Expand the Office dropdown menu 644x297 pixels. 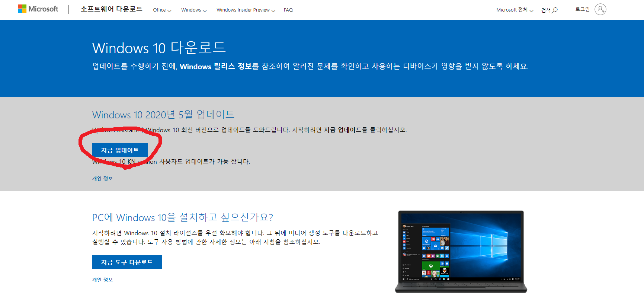162,10
